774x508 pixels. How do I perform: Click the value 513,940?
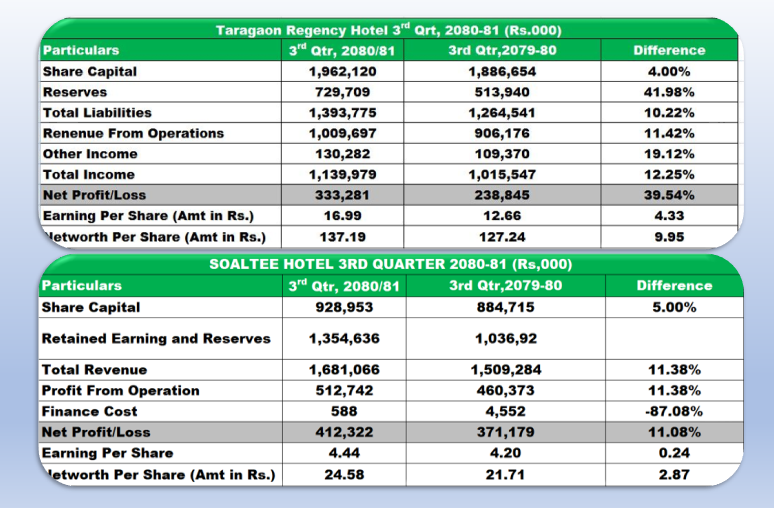coord(502,92)
